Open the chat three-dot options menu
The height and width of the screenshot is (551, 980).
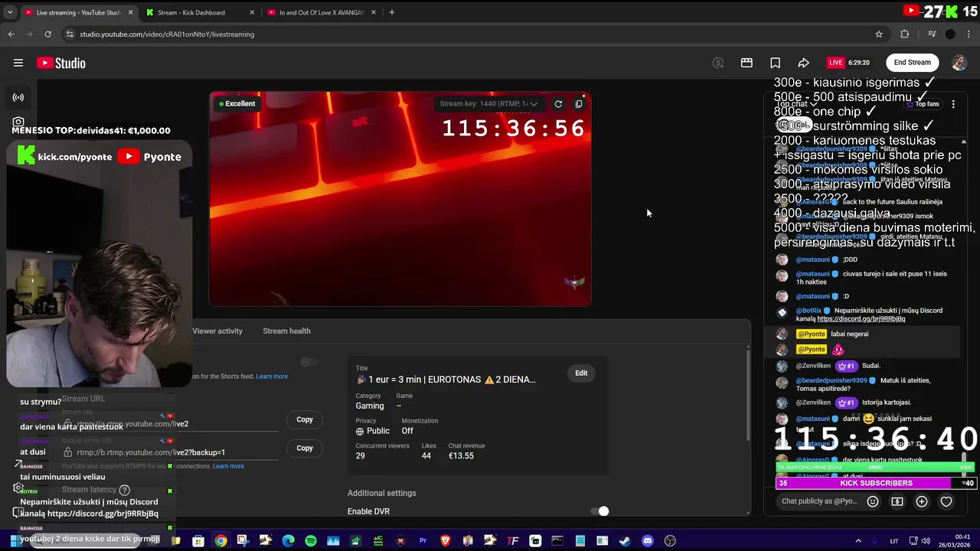[953, 104]
